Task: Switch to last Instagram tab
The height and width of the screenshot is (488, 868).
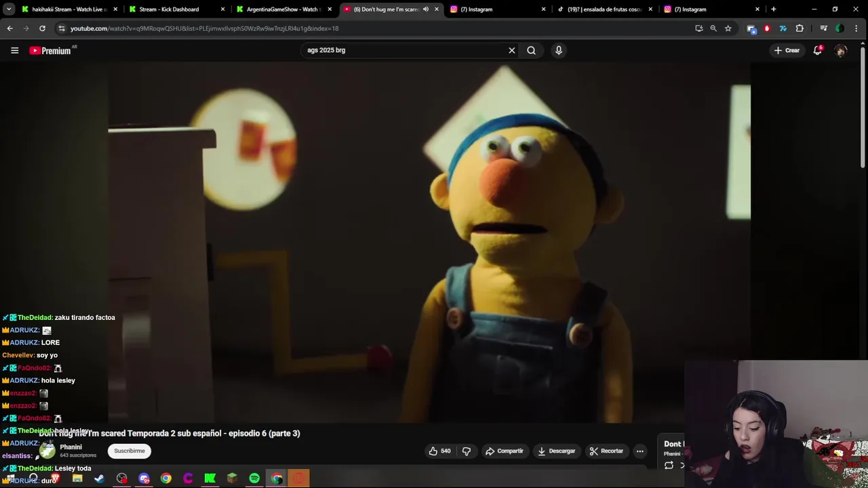Action: tap(712, 9)
